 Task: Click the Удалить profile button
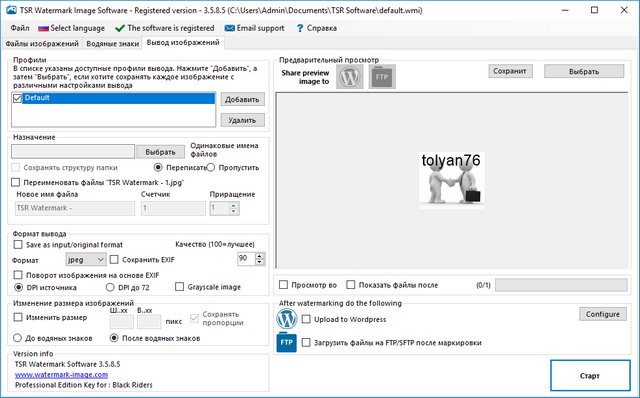coord(242,120)
